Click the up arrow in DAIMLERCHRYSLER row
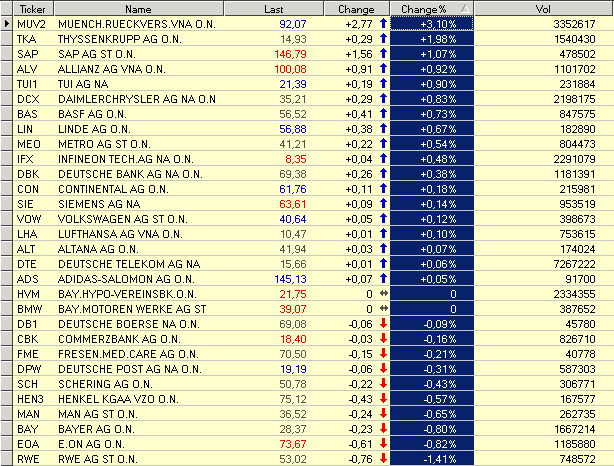This screenshot has height=466, width=614. tap(383, 98)
